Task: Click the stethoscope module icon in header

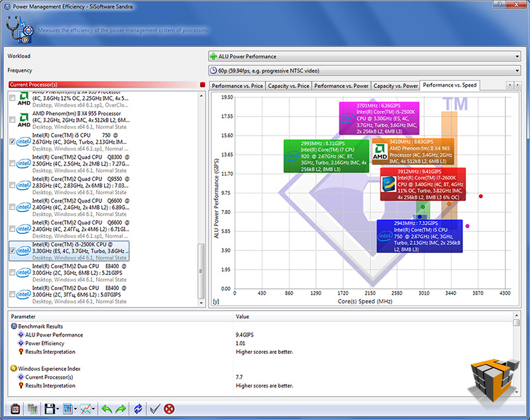Action: tap(19, 29)
